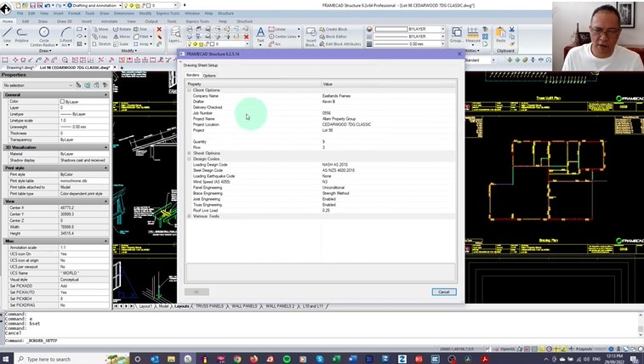
Task: Choose the Center Lines tool
Action: (282, 37)
